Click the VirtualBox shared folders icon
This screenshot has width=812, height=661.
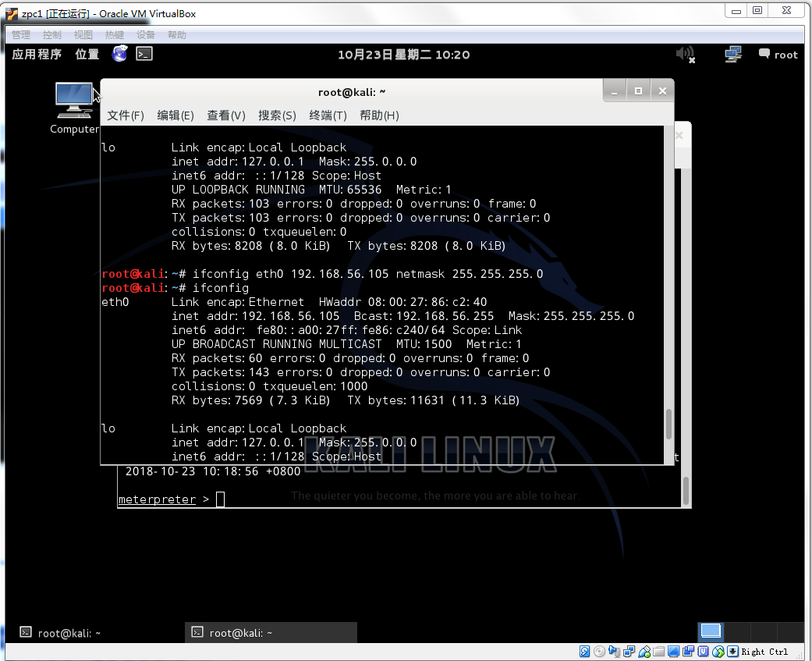(x=658, y=651)
